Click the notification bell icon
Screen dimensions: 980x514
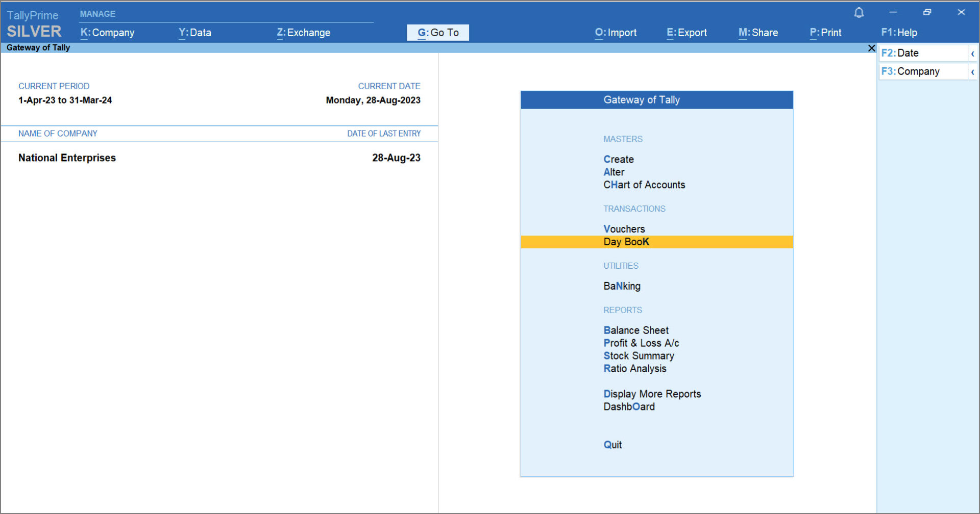(859, 13)
